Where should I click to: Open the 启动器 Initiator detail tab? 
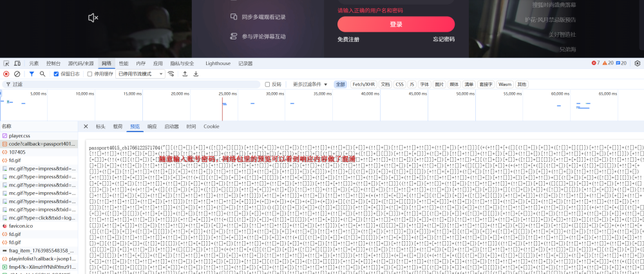[172, 126]
